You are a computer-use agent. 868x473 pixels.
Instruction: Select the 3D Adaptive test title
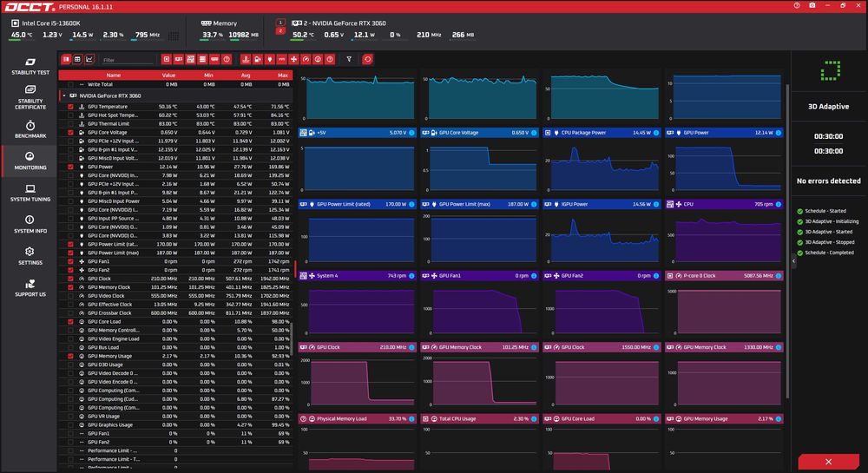[x=828, y=106]
